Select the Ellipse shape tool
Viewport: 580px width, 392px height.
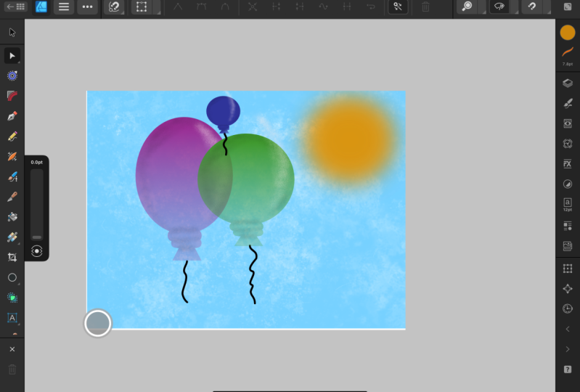click(x=12, y=277)
